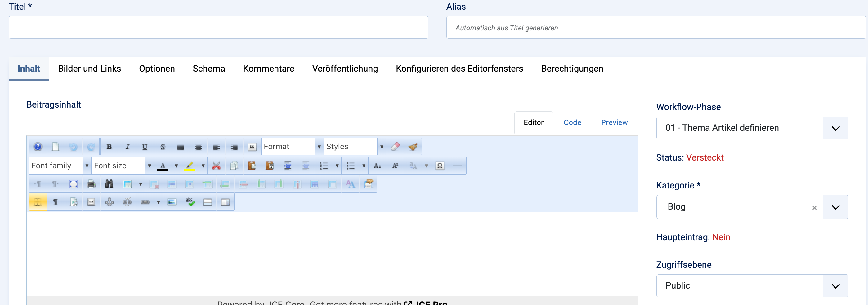
Task: Print the article content
Action: [91, 184]
